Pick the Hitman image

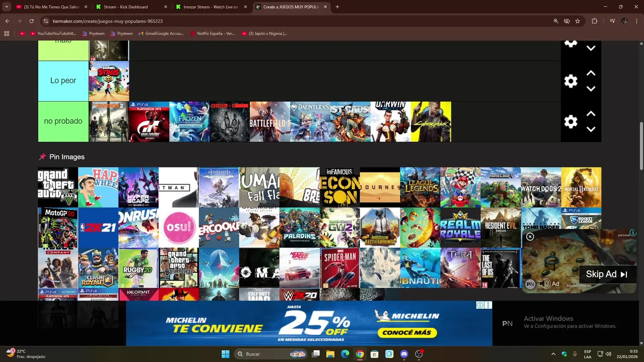(179, 188)
